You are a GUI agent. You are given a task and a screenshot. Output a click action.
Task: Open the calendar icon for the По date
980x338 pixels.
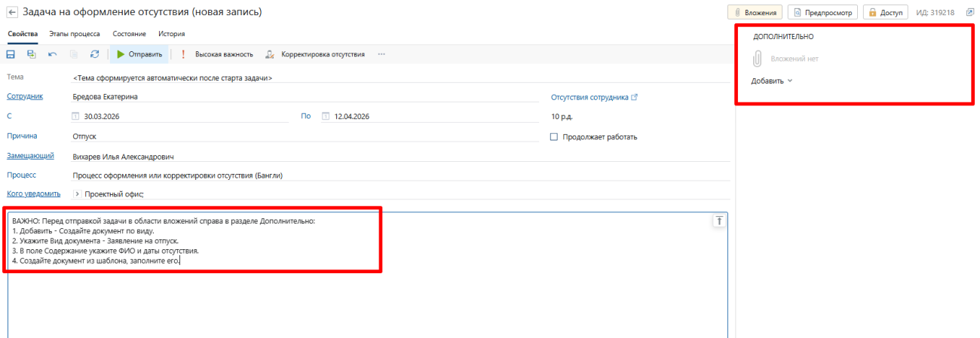point(325,117)
